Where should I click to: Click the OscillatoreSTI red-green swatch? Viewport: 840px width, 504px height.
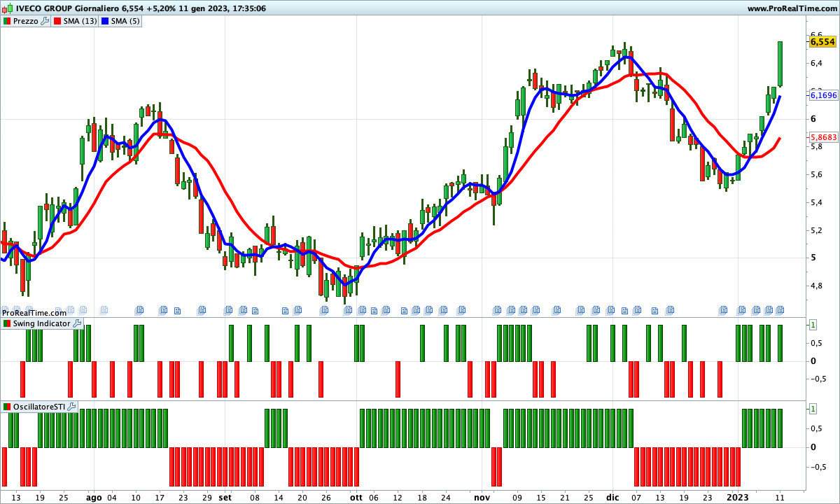tap(7, 407)
